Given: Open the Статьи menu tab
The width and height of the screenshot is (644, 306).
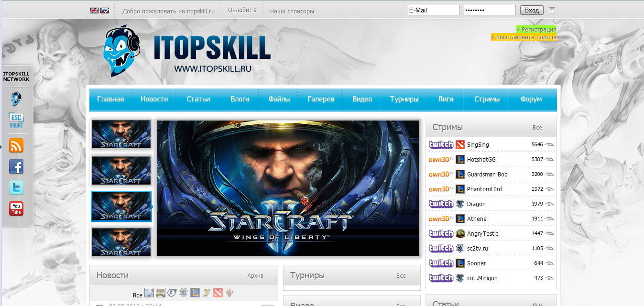Looking at the screenshot, I should [x=198, y=99].
